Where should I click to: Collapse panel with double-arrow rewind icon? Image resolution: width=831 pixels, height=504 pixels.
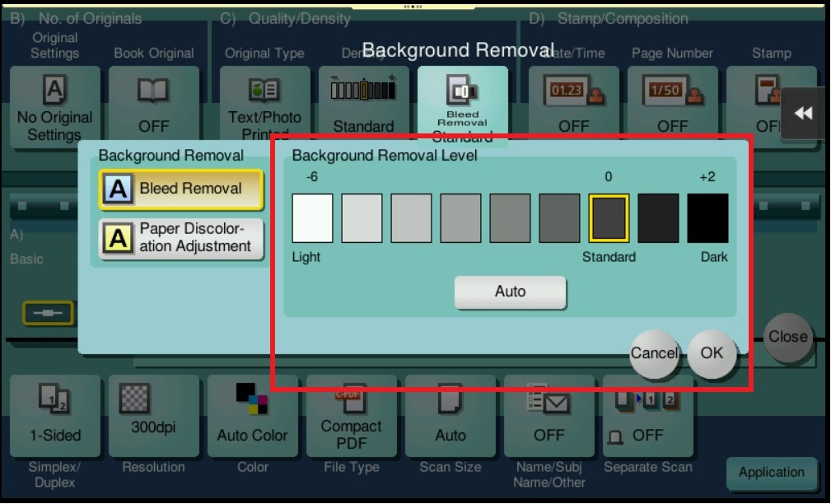[x=803, y=114]
